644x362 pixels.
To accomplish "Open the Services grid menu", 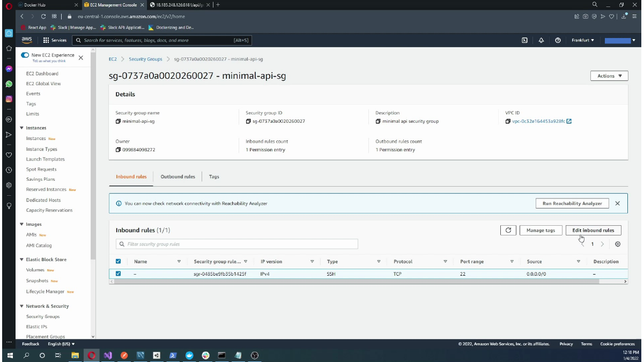I will 55,40.
